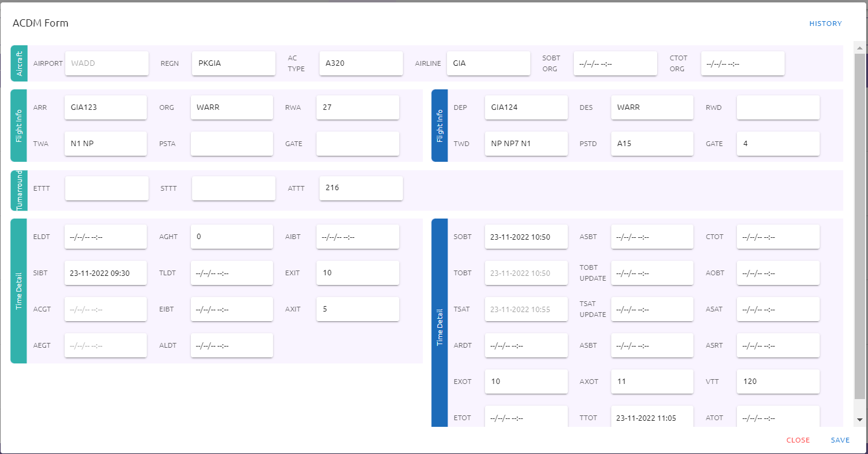Viewport: 868px width, 454px height.
Task: Edit the VTT field containing 120
Action: click(x=778, y=381)
